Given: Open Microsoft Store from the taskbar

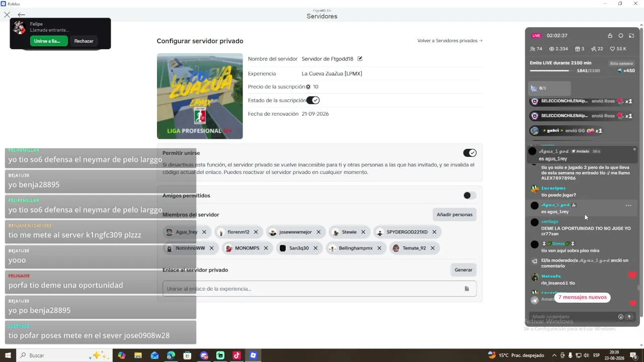Looking at the screenshot, I should coord(187,355).
